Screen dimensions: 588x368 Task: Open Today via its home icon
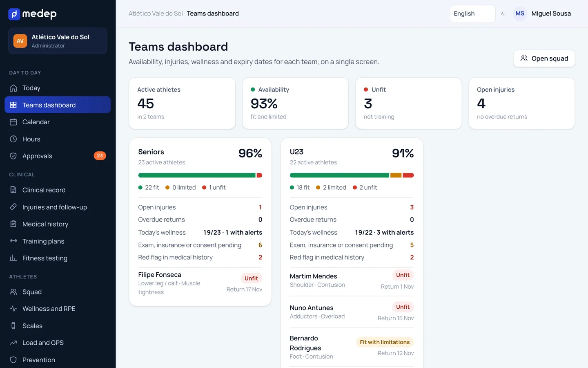[x=13, y=88]
